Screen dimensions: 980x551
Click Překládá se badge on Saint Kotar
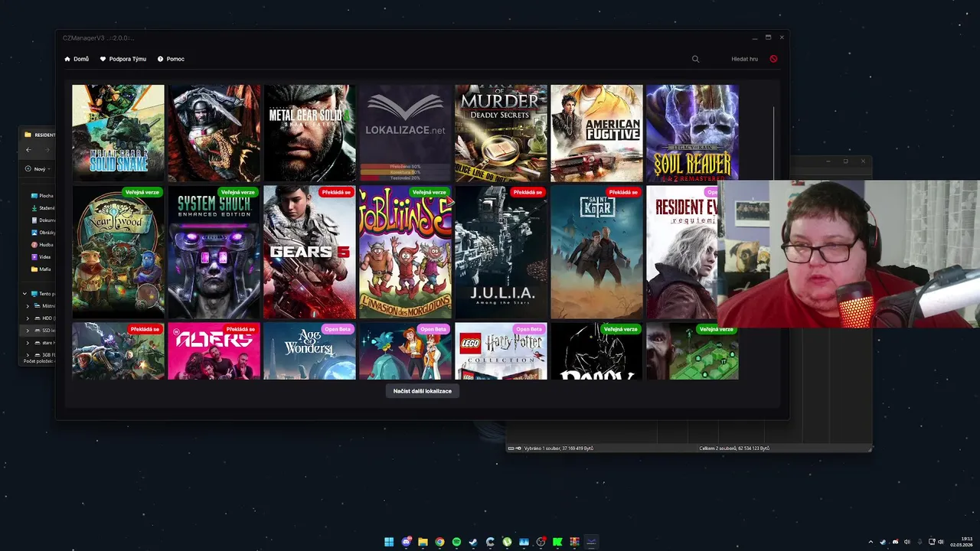(623, 192)
